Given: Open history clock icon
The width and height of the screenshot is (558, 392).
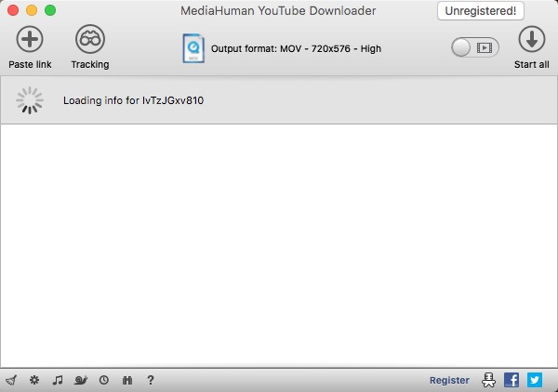Looking at the screenshot, I should (x=104, y=380).
